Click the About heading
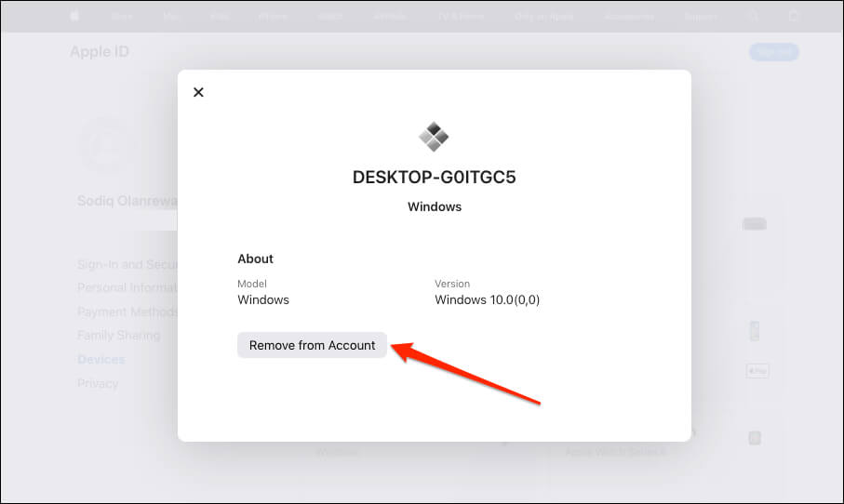The height and width of the screenshot is (504, 844). click(x=255, y=259)
